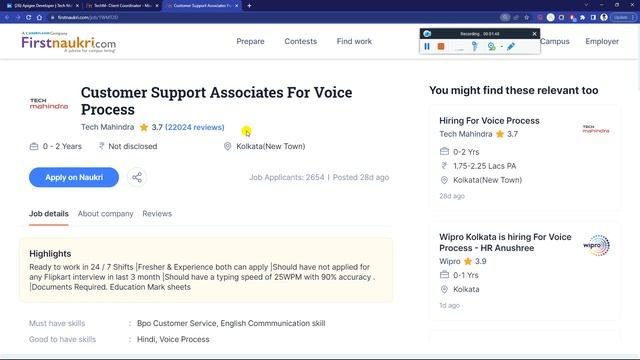Open the Employer menu item
This screenshot has height=360, width=640.
(602, 41)
